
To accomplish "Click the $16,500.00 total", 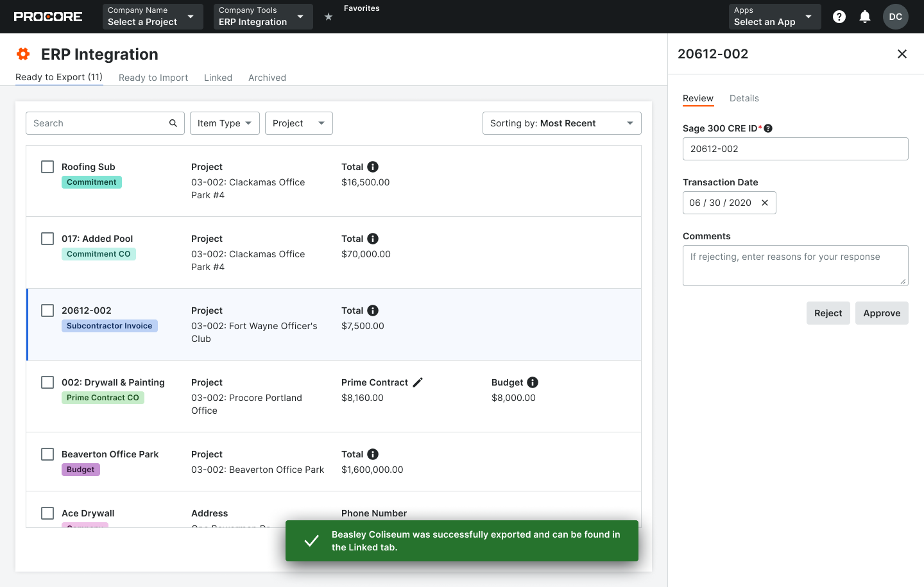I will 366,182.
